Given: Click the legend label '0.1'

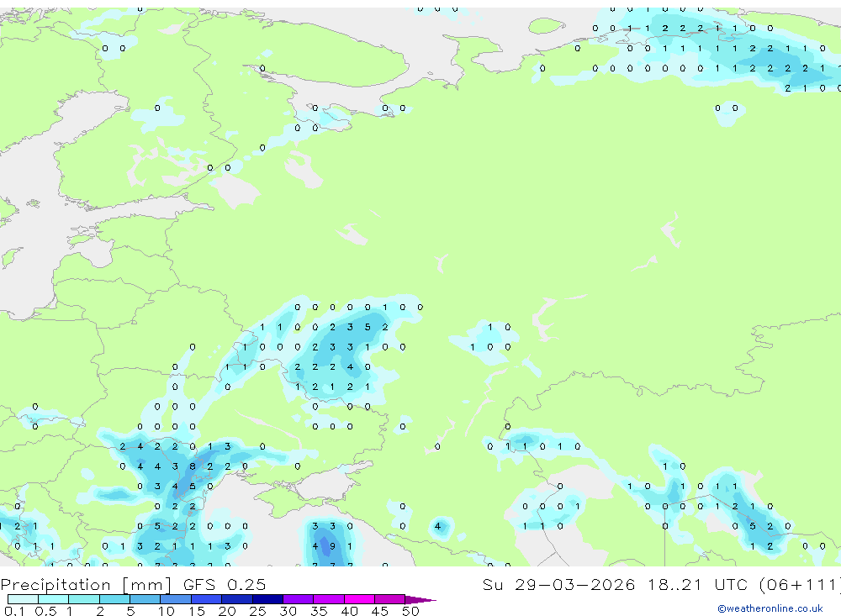Looking at the screenshot, I should coord(14,611).
